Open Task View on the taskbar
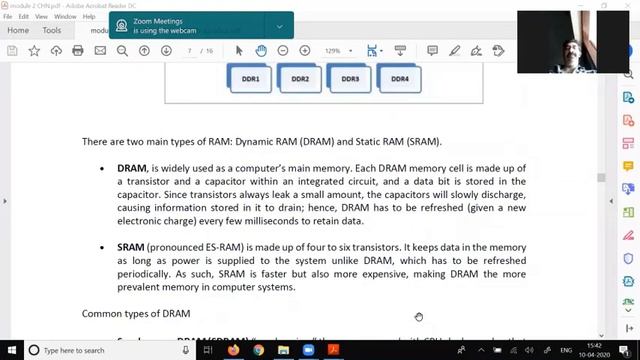This screenshot has width=640, height=360. (208, 350)
